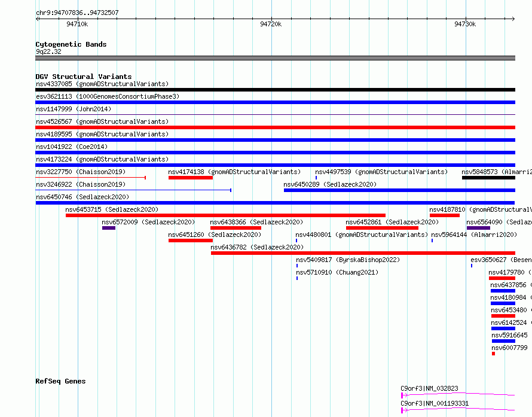532x417 pixels.
Task: Open nsv5964144 (Almarri2020) label
Action: pos(474,235)
